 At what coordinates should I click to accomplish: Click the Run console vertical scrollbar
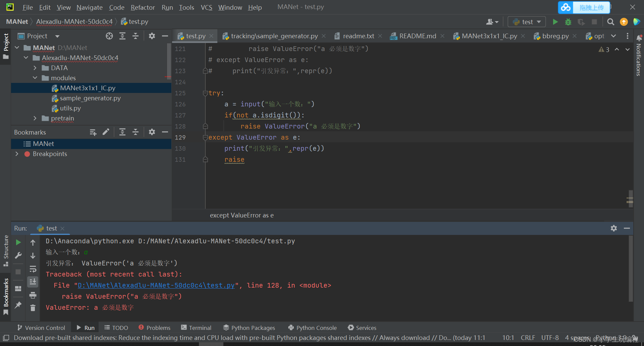pyautogui.click(x=631, y=268)
